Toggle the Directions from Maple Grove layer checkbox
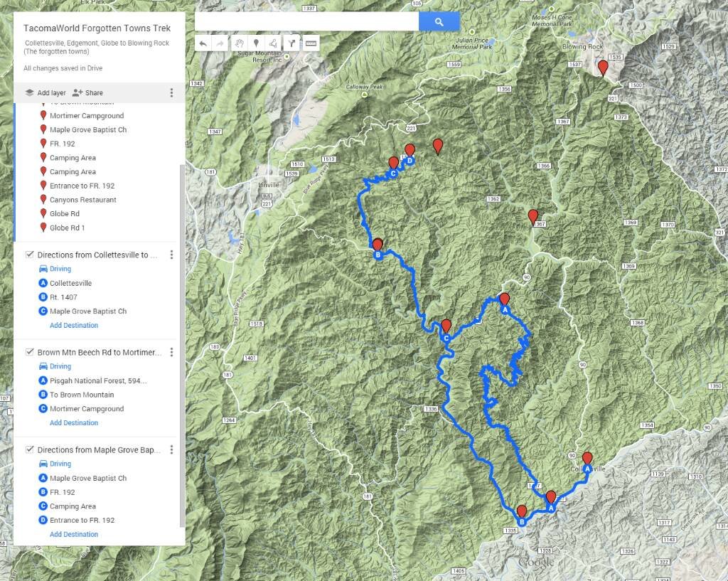The width and height of the screenshot is (728, 581). tap(30, 449)
